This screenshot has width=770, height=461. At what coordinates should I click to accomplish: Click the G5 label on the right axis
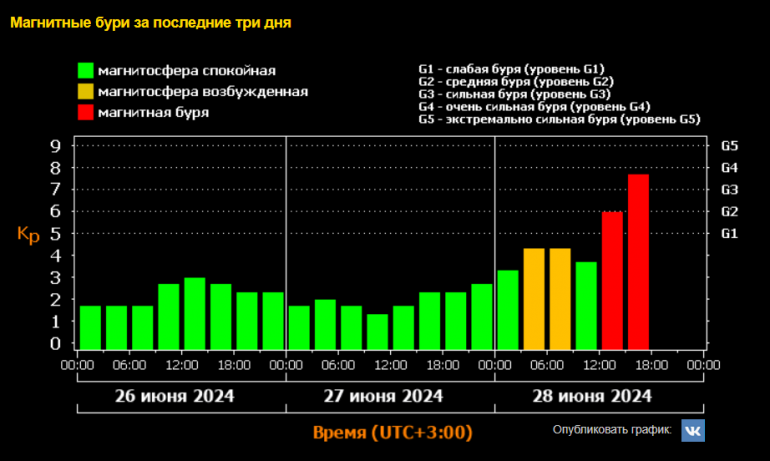point(729,145)
